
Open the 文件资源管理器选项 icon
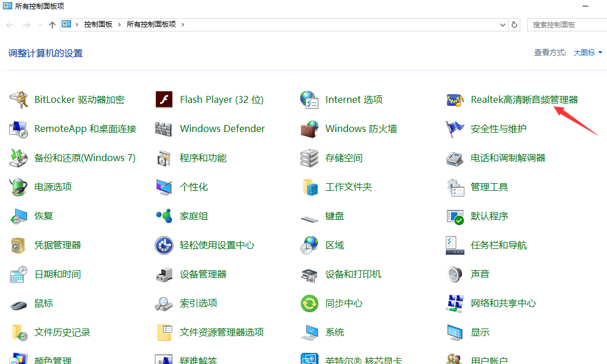pyautogui.click(x=165, y=333)
